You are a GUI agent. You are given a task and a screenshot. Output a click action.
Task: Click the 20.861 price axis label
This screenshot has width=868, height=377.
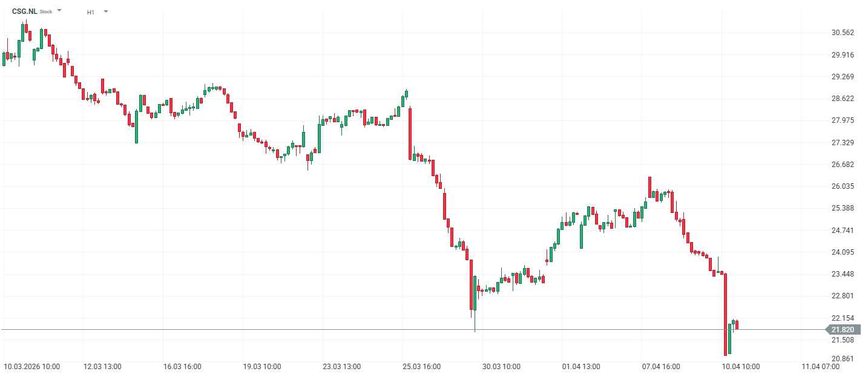point(843,359)
